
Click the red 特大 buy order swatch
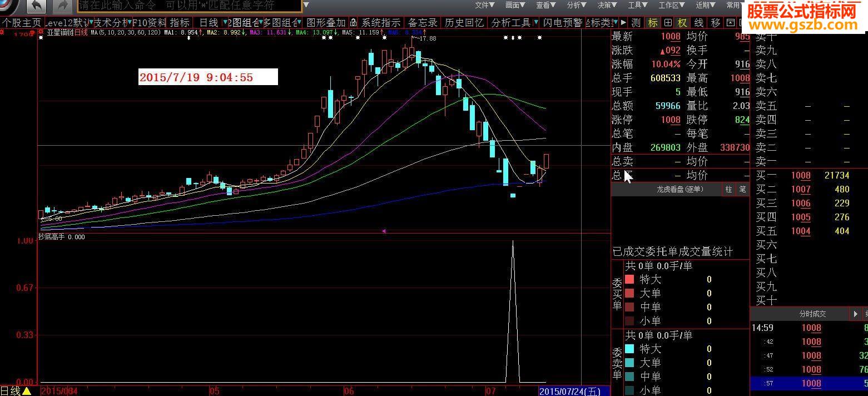pyautogui.click(x=629, y=279)
